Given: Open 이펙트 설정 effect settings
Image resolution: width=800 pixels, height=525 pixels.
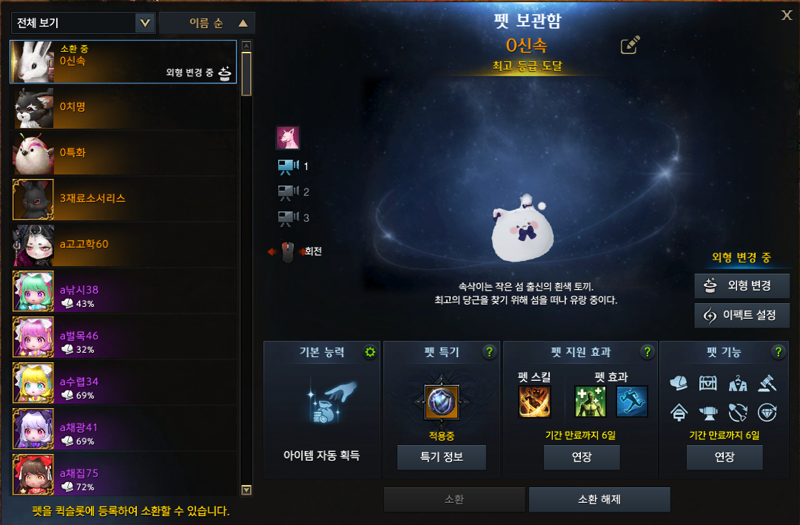Looking at the screenshot, I should pyautogui.click(x=742, y=315).
